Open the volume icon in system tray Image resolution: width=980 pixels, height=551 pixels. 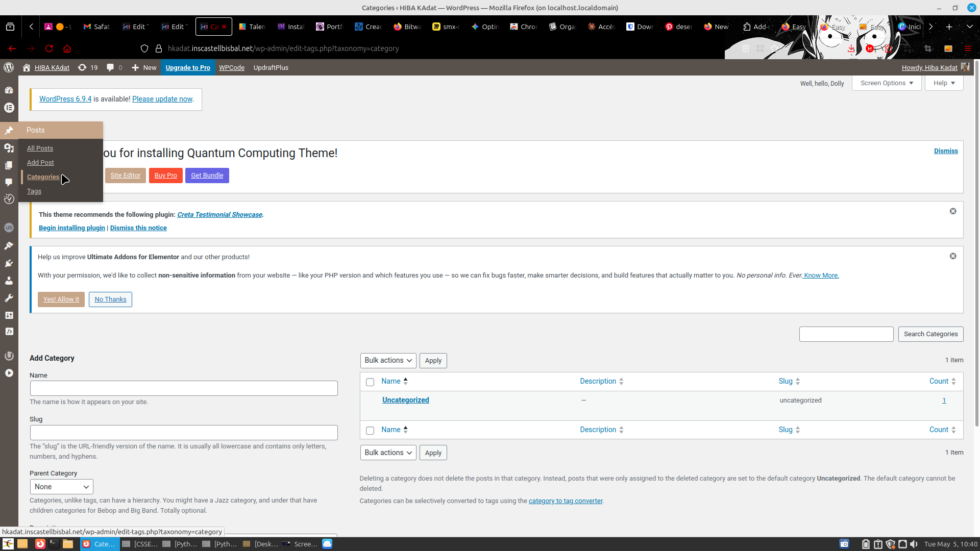click(914, 544)
